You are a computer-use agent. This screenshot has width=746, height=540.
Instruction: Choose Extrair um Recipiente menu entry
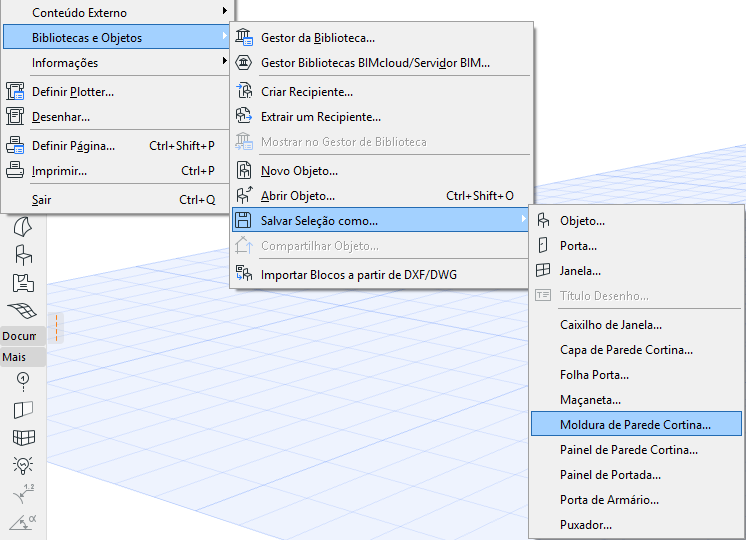(x=381, y=117)
